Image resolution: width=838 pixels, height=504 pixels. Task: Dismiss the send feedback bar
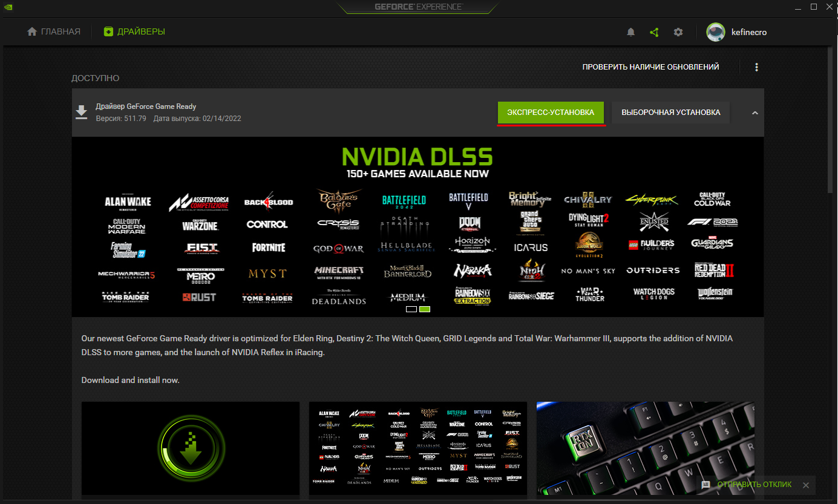(x=805, y=485)
